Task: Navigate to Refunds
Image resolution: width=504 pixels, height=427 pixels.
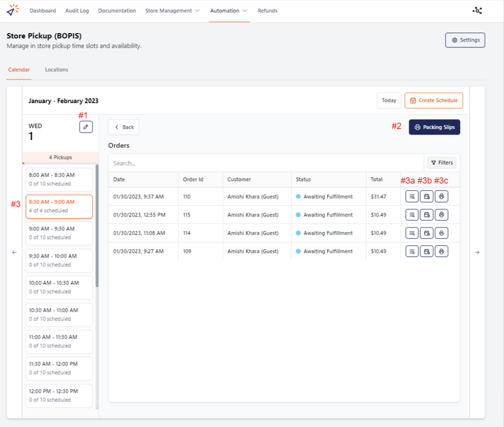Action: [267, 11]
